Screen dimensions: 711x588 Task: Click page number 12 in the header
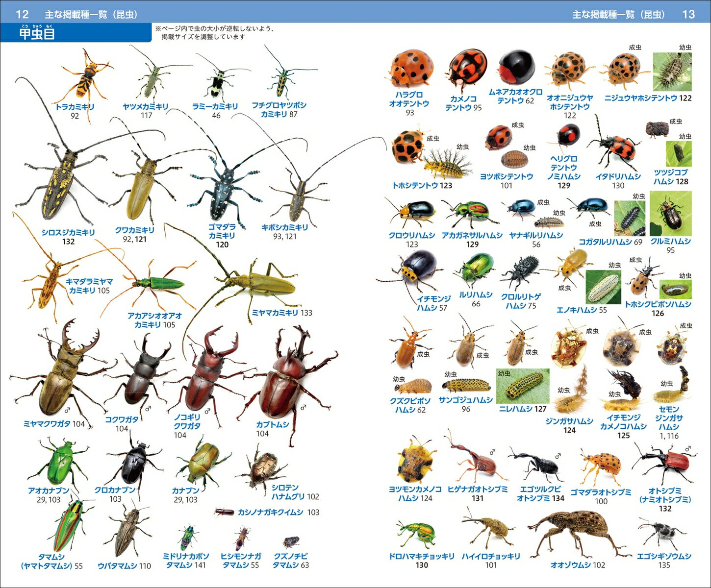coord(22,14)
